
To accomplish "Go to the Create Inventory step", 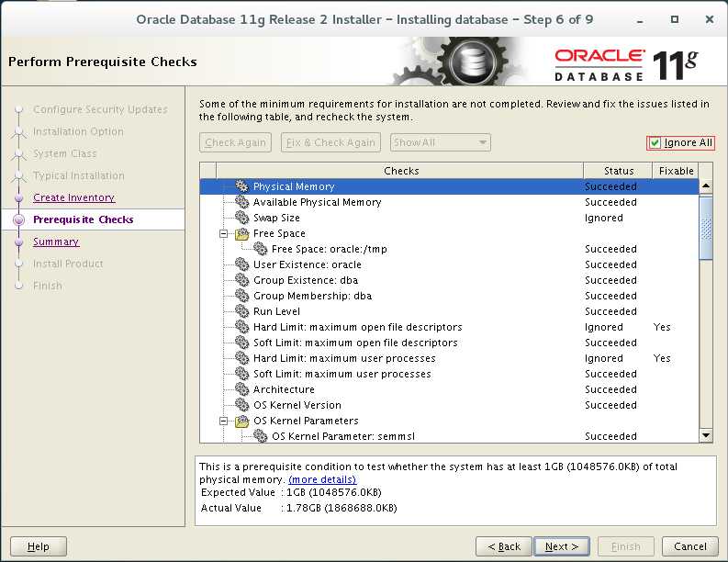I will [73, 197].
